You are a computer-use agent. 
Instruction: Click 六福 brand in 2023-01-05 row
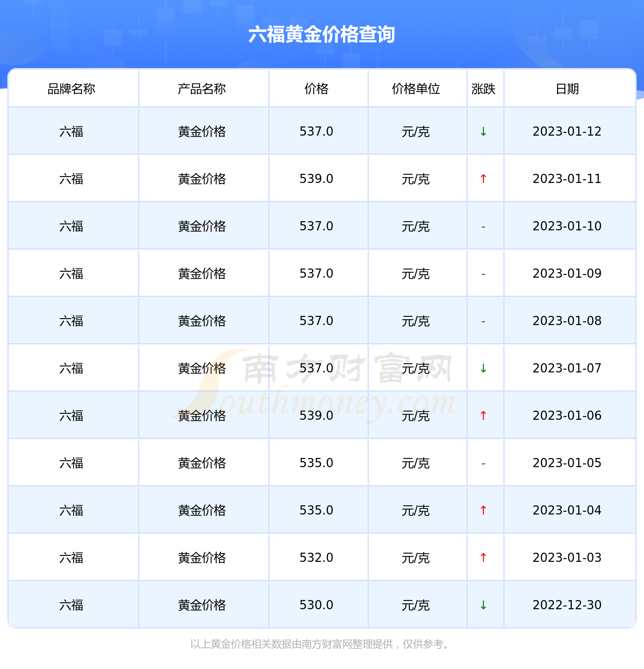(x=71, y=463)
